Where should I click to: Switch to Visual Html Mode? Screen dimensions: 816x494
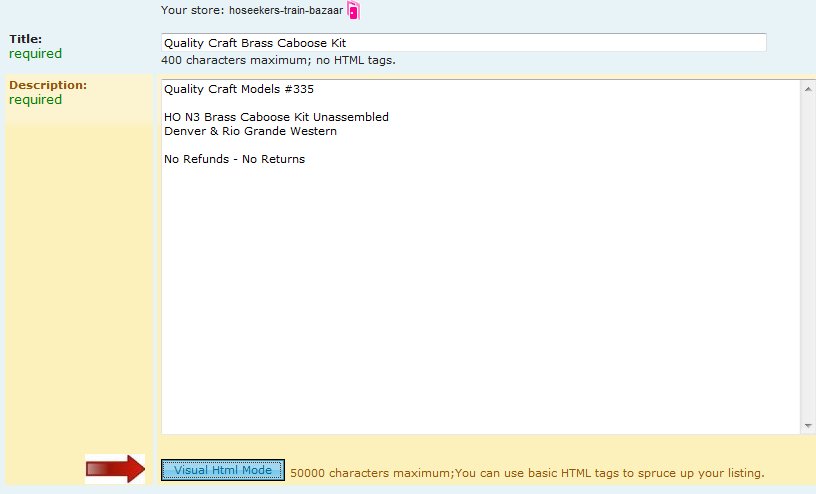[x=223, y=470]
